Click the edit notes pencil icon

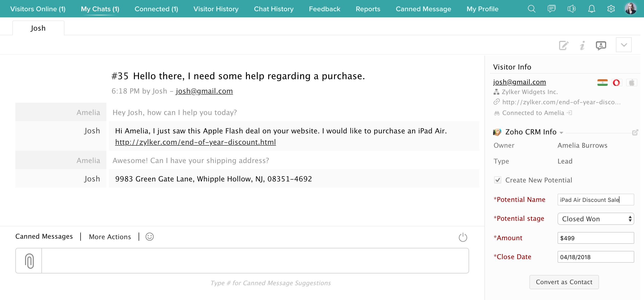click(563, 45)
